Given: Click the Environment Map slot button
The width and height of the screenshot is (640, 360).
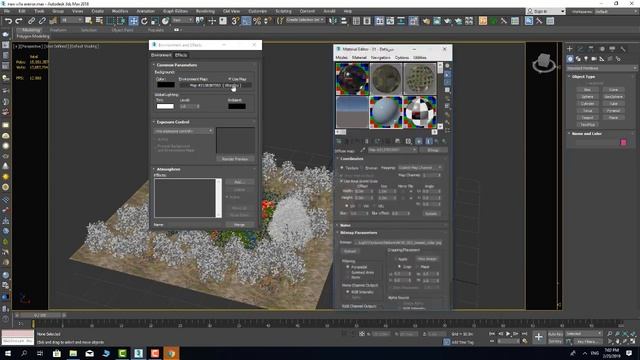Looking at the screenshot, I should click(215, 85).
